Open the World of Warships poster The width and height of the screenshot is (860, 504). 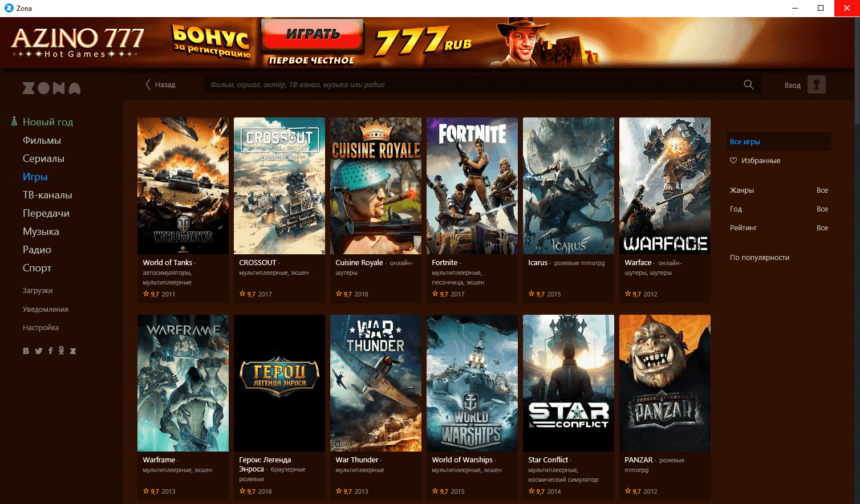(x=472, y=383)
